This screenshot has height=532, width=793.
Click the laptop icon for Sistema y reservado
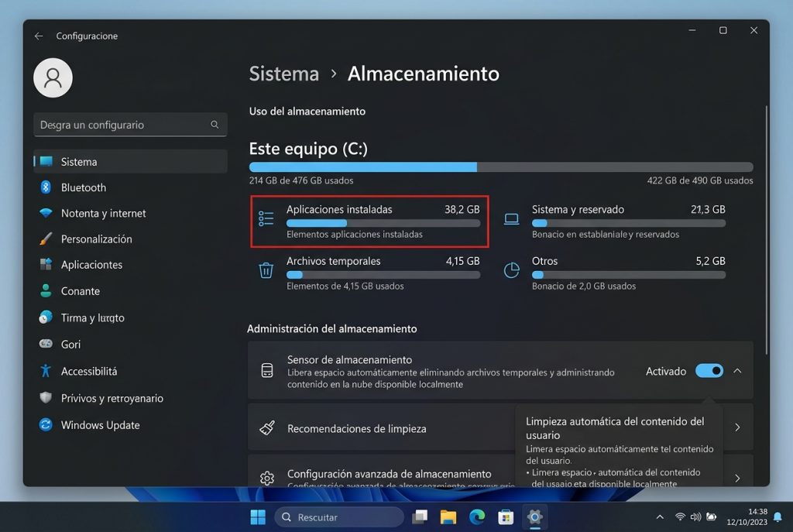point(511,219)
